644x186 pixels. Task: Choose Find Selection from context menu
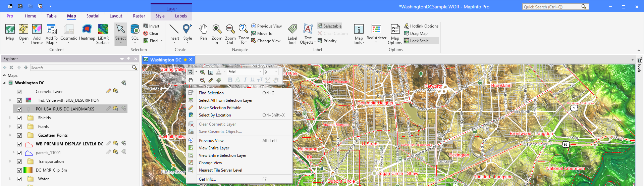239,93
